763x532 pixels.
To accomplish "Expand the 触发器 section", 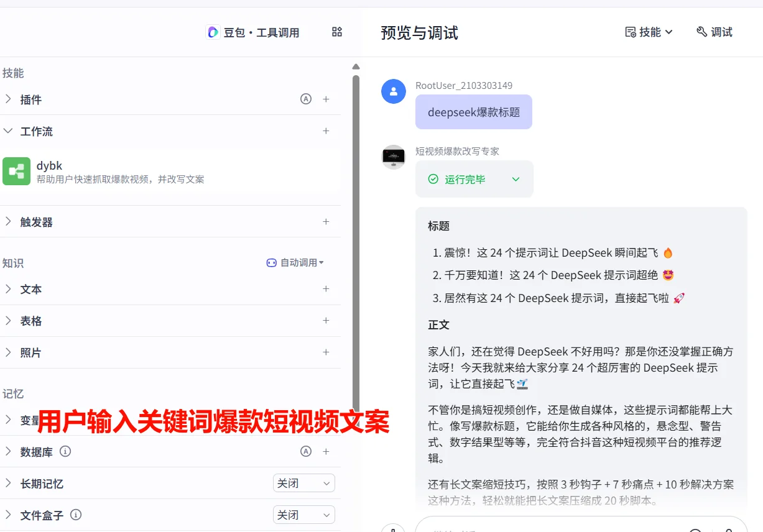I will (8, 222).
